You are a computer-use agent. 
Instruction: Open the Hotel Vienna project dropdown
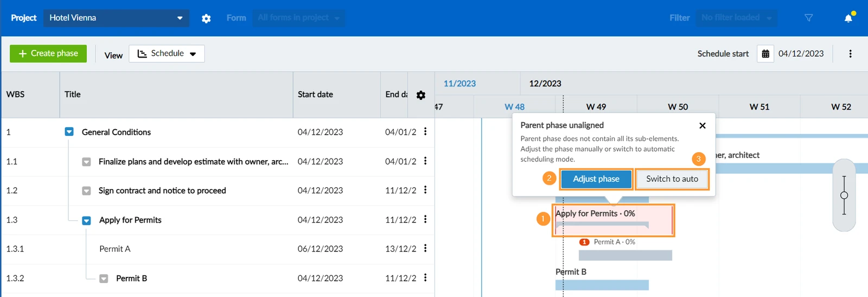point(116,18)
